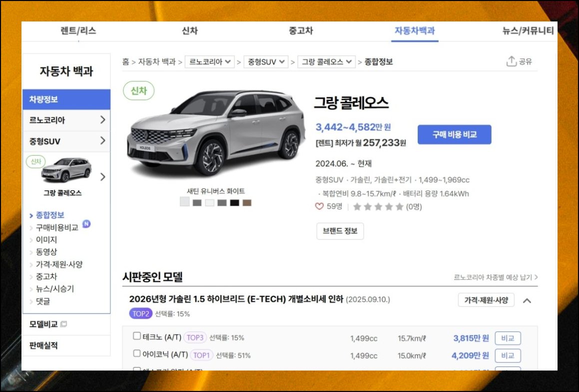Click 비교 button for 아이코닉 row
Viewport: 579px width, 392px height.
click(508, 356)
